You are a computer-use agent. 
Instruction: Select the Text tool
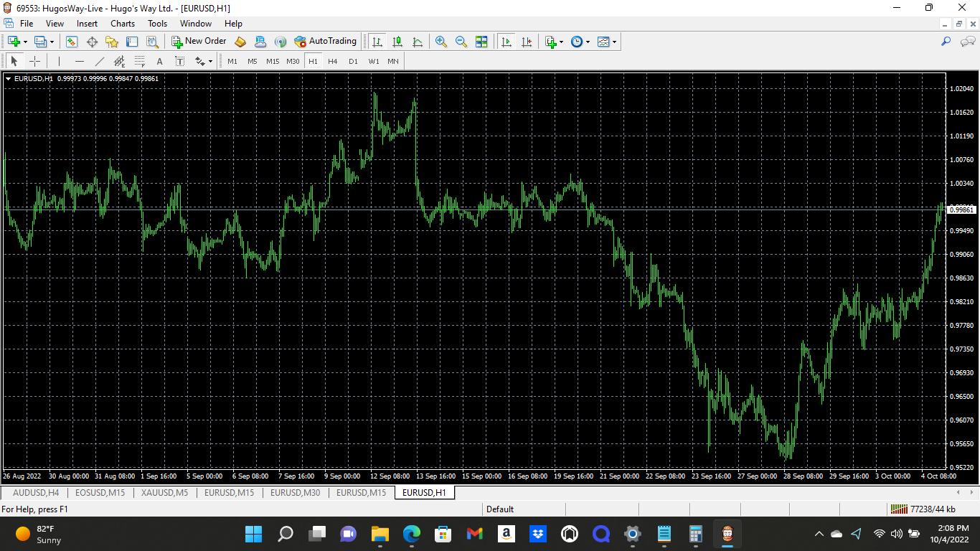[159, 61]
